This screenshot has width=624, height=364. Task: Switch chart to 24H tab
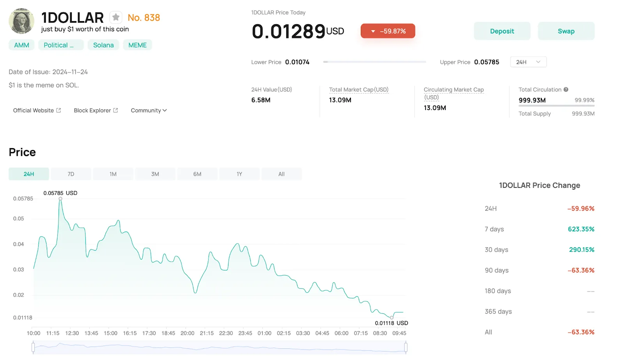pyautogui.click(x=29, y=174)
